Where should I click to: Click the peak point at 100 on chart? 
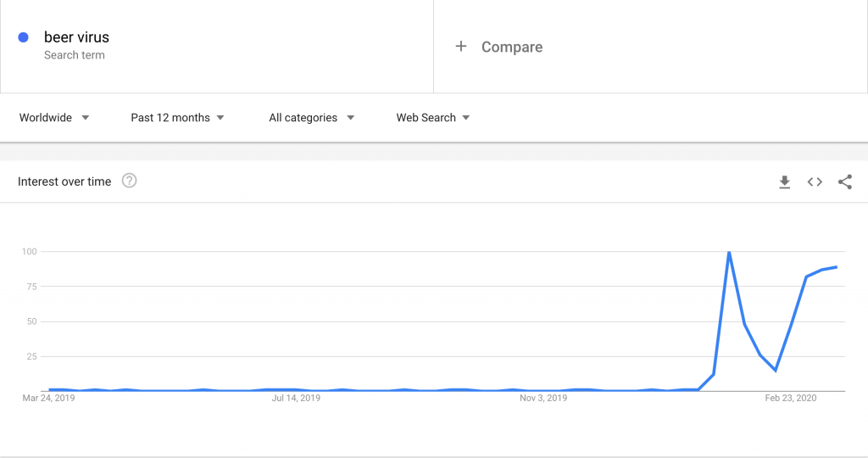click(729, 252)
